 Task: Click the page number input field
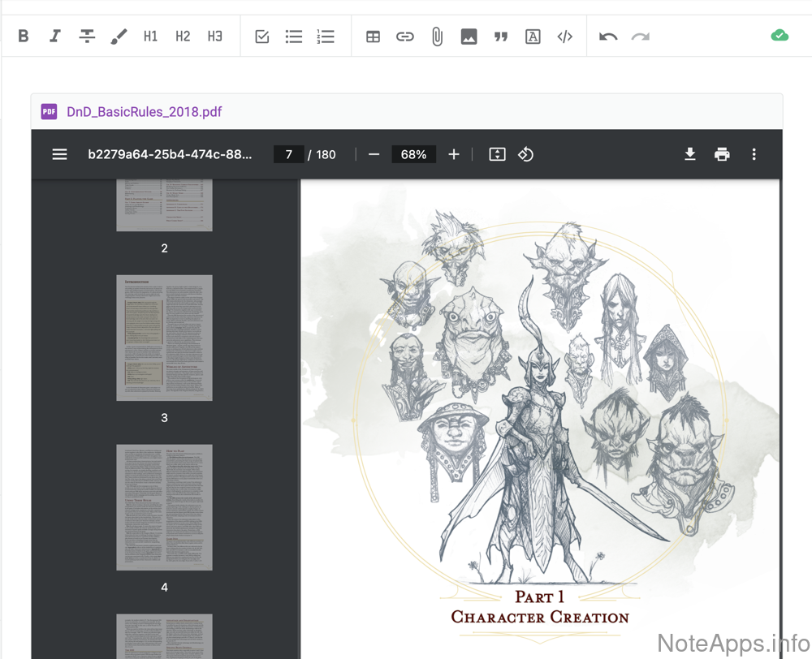click(288, 154)
